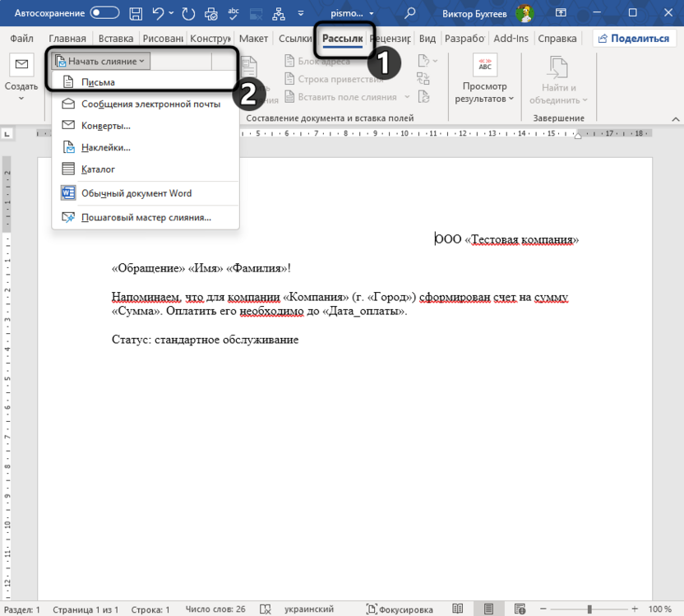
Task: Choose Конверты... from the menu
Action: pos(145,126)
